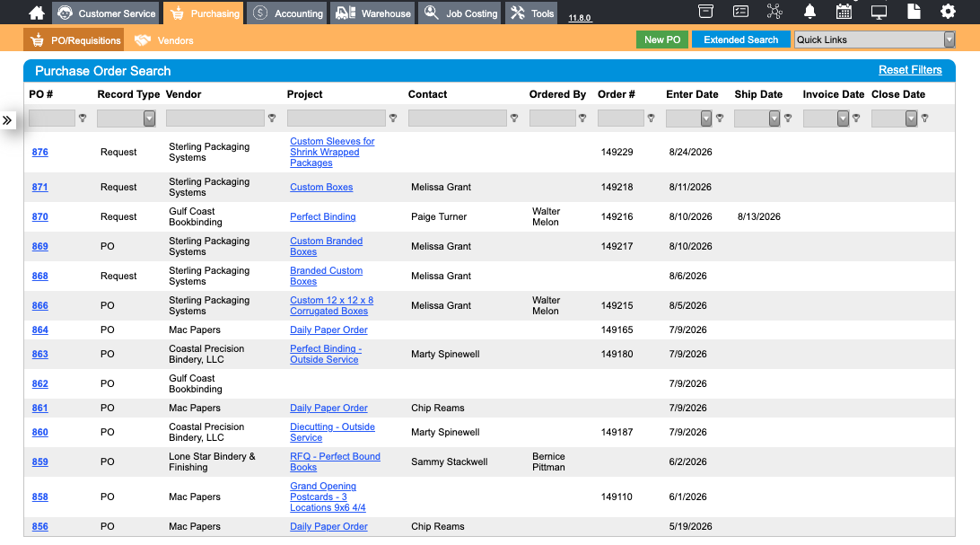Open the document page icon
This screenshot has height=545, width=980.
[914, 12]
